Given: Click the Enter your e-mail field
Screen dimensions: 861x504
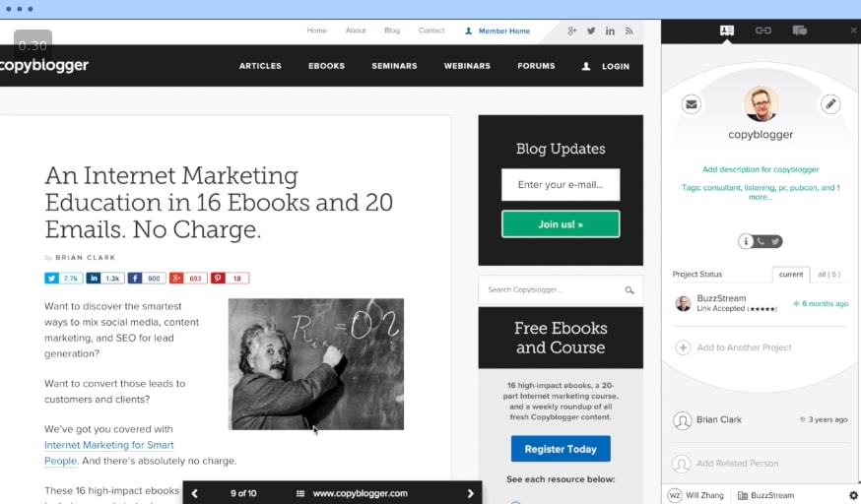Looking at the screenshot, I should (x=561, y=185).
